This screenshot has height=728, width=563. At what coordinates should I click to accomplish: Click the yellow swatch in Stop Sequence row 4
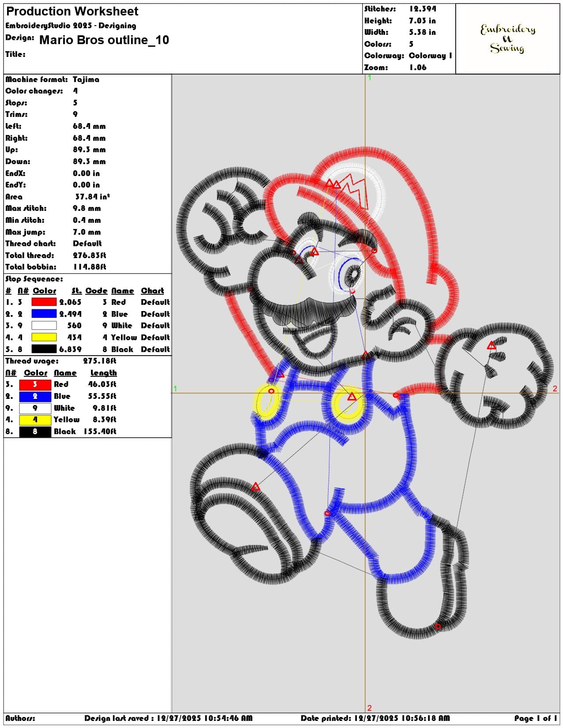[44, 337]
